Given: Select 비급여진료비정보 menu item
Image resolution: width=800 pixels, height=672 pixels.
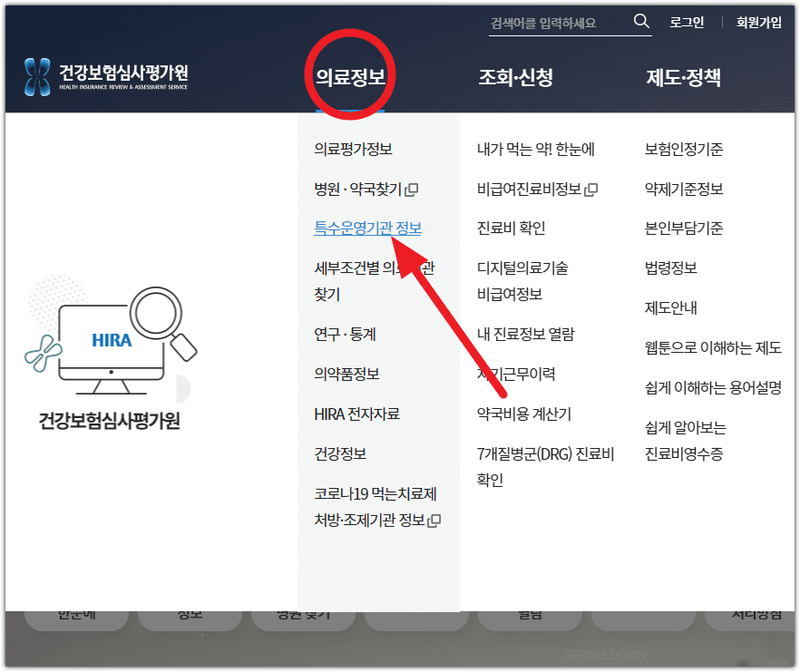Looking at the screenshot, I should (x=529, y=190).
